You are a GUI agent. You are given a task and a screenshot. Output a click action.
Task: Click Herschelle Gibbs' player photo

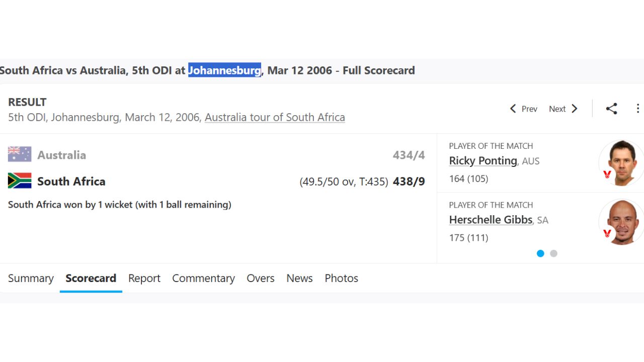pyautogui.click(x=622, y=222)
